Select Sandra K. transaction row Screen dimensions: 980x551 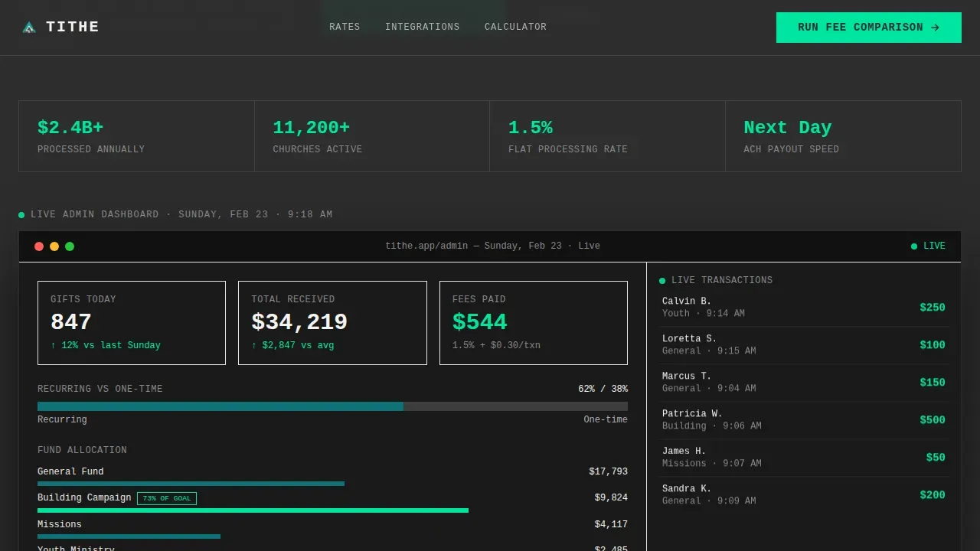coord(804,495)
